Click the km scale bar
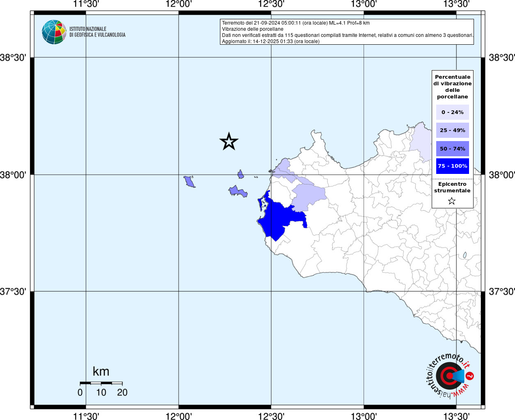The image size is (515, 420). point(101,383)
